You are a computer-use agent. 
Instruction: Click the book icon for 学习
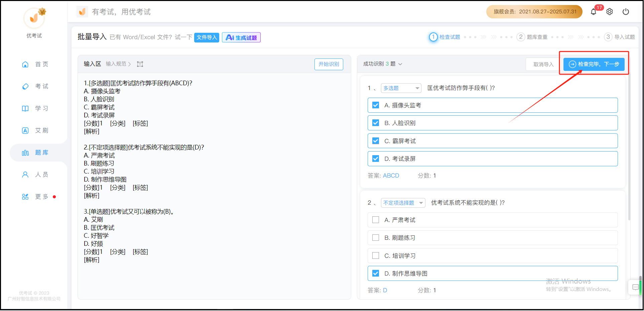tap(25, 108)
